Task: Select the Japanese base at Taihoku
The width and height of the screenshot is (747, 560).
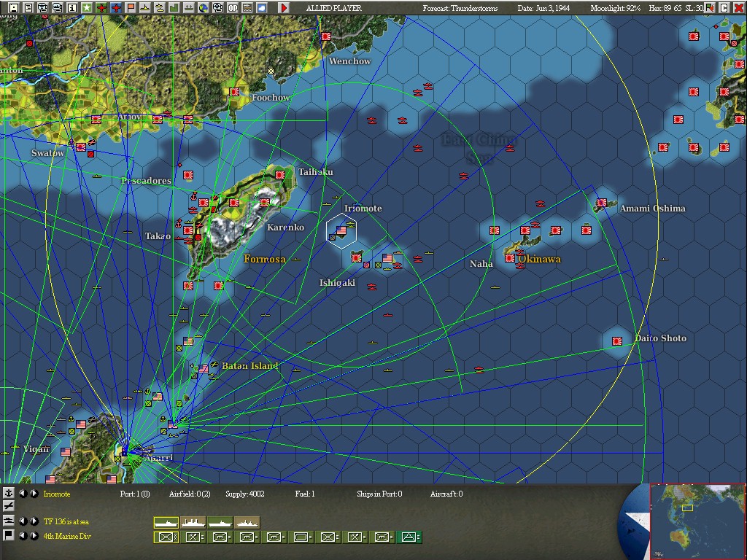Action: (280, 175)
